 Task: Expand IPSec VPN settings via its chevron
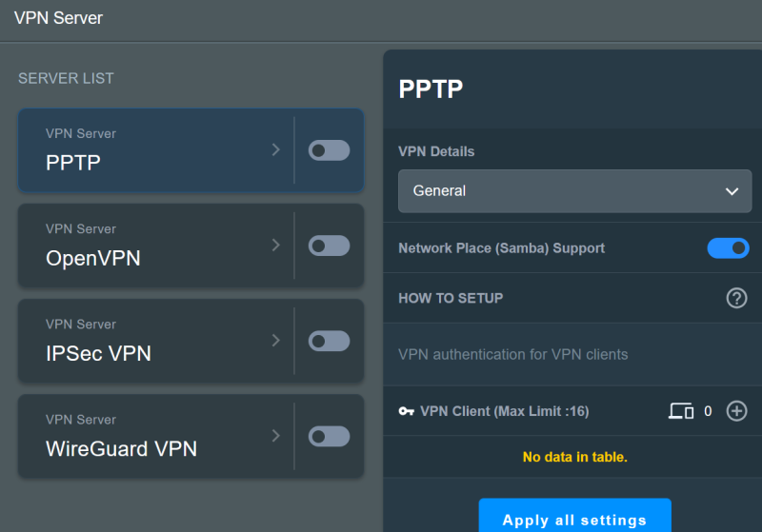pyautogui.click(x=276, y=341)
